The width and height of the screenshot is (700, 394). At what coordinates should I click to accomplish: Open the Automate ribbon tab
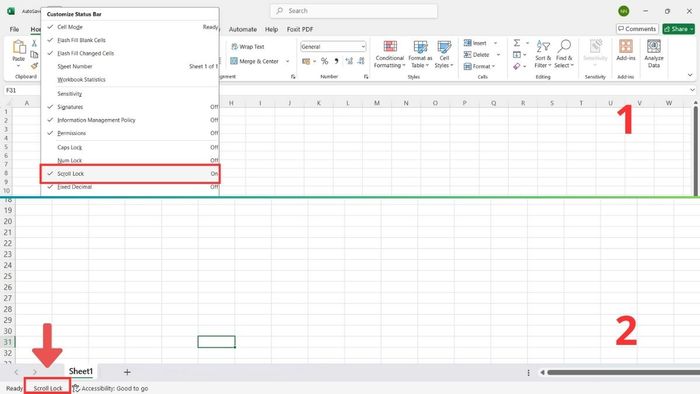pos(242,29)
